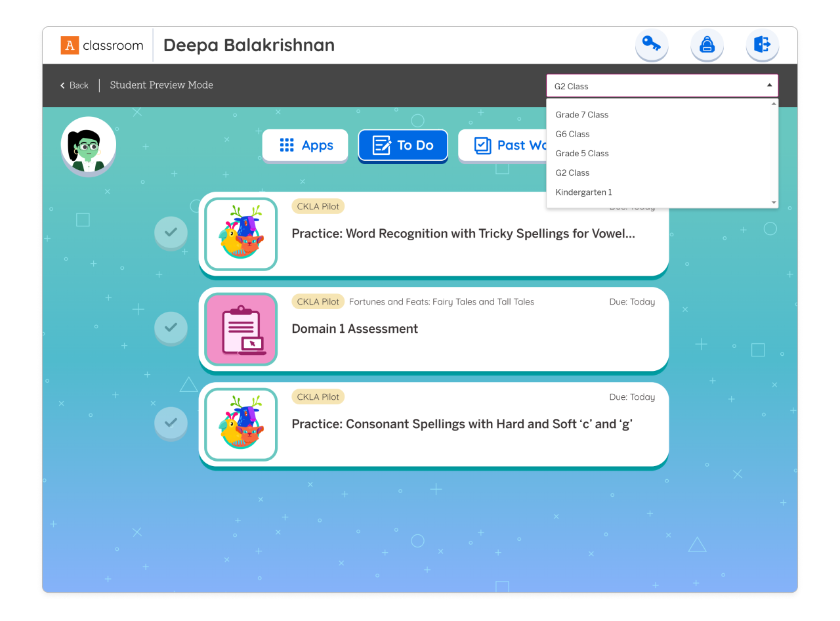The width and height of the screenshot is (840, 621).
Task: Toggle checkmark beside Consonant Spellings practice
Action: click(171, 423)
